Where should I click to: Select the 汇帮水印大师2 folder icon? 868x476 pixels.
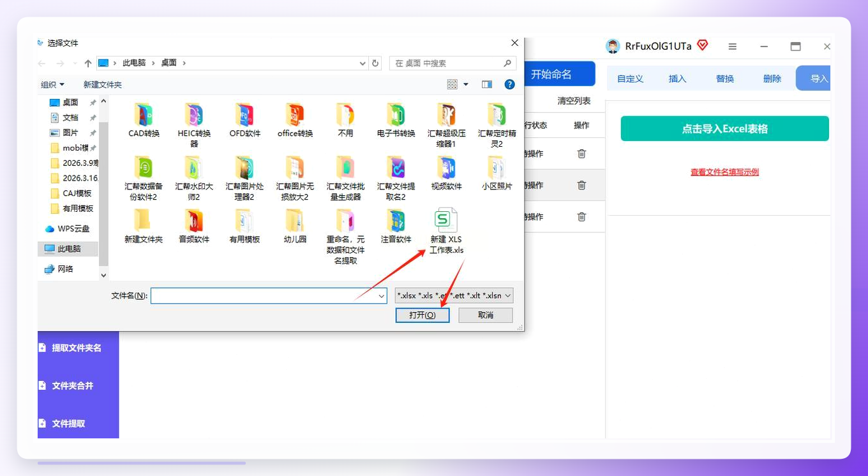point(194,168)
